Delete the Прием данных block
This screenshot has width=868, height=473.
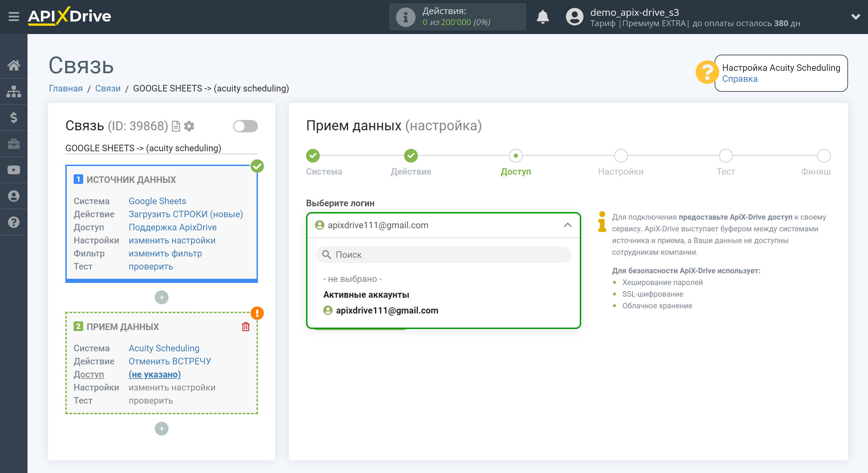pyautogui.click(x=246, y=327)
